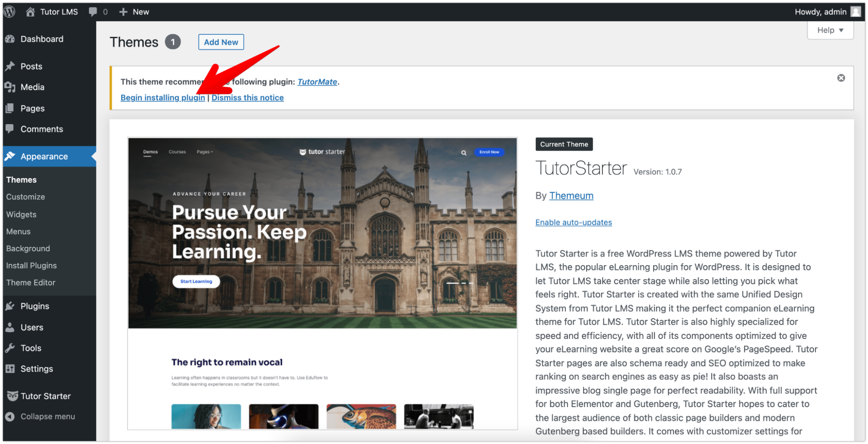868x444 pixels.
Task: Click the Appearance paintbrush icon
Action: 10,156
